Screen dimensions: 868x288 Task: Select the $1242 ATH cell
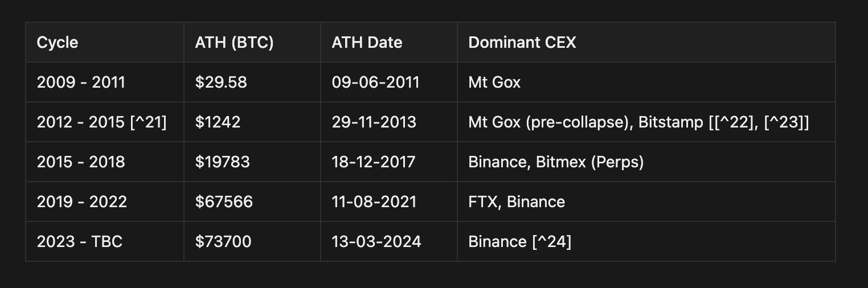tap(218, 122)
